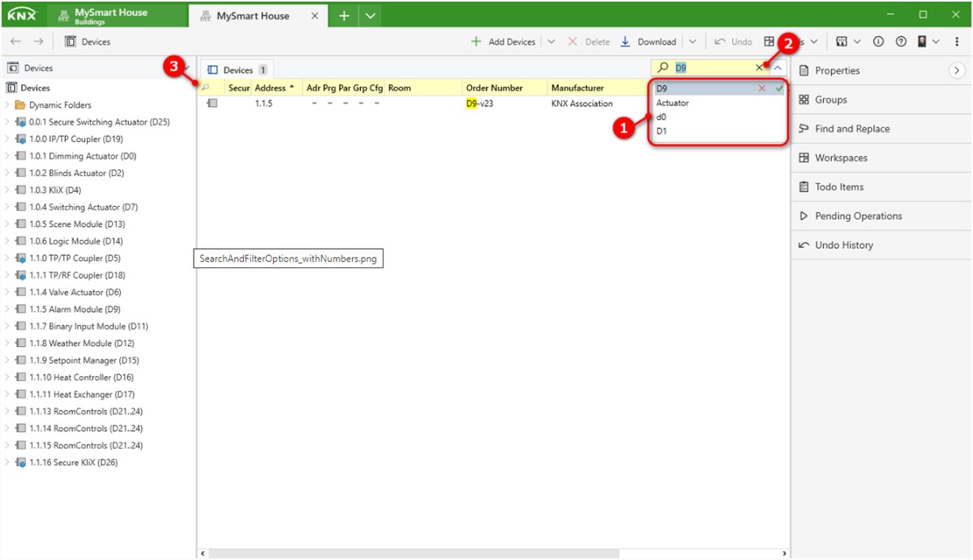Click the IP/TP Coupler (D19) device icon
The height and width of the screenshot is (560, 973).
[21, 139]
